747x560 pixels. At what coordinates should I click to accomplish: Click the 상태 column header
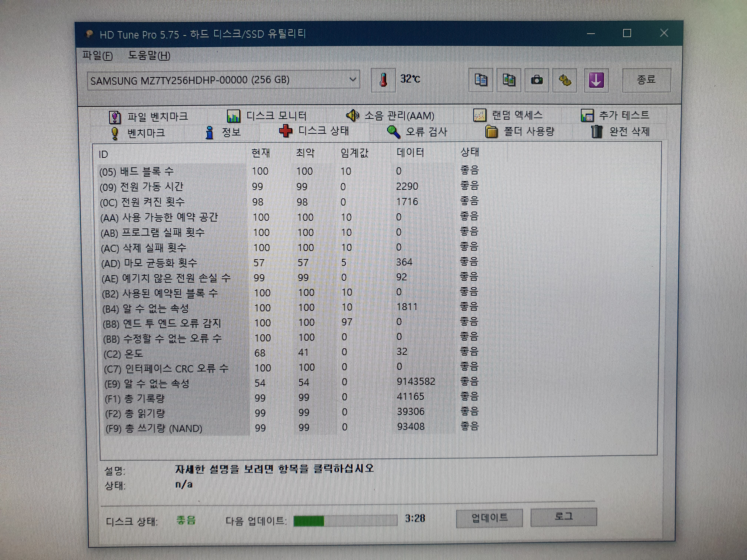(x=470, y=152)
